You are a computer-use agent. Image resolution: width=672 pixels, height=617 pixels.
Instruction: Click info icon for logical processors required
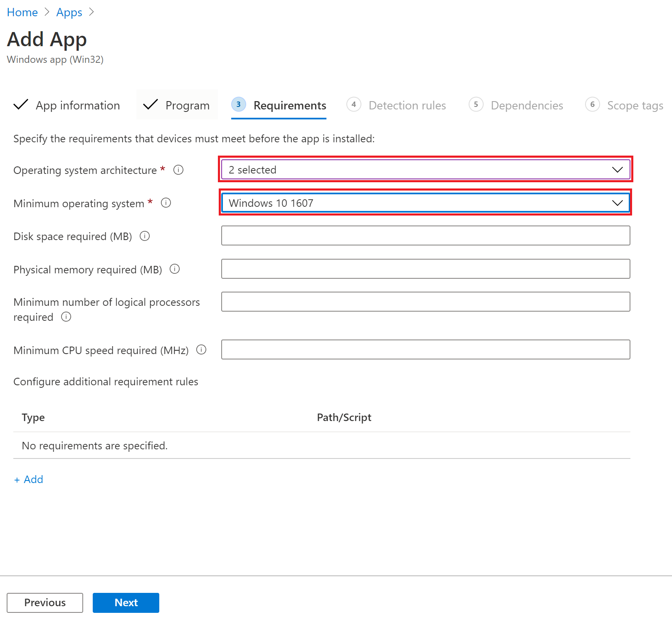[x=66, y=317]
